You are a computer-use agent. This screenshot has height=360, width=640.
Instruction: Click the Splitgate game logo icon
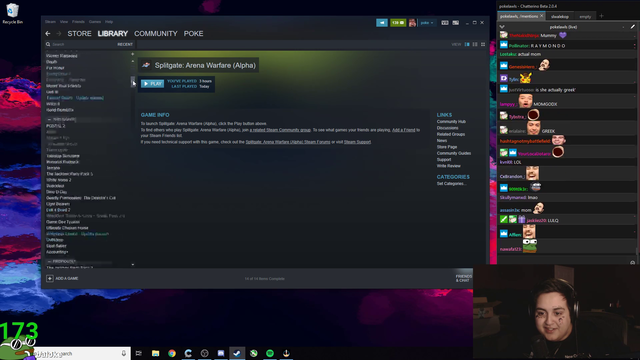[x=146, y=65]
